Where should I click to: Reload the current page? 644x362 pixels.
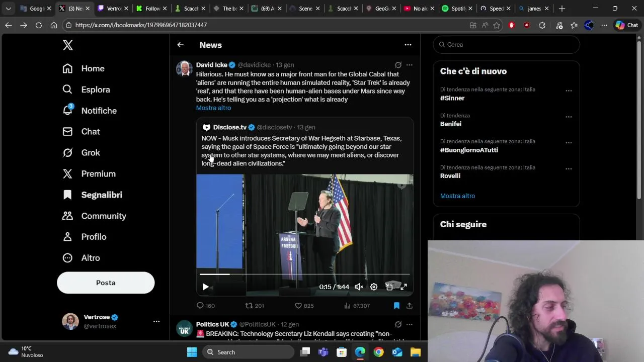[39, 25]
